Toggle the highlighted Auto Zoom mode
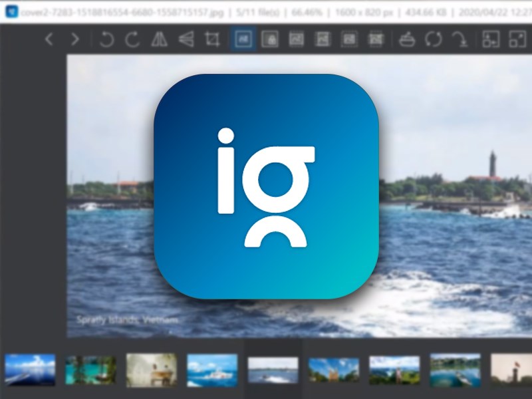The height and width of the screenshot is (399, 532). (x=243, y=39)
